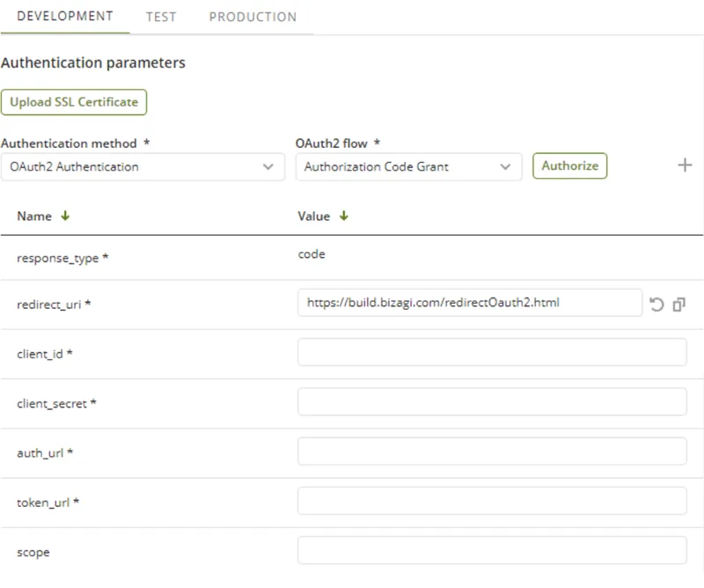This screenshot has height=588, width=704.
Task: Switch to the DEVELOPMENT tab
Action: tap(65, 16)
